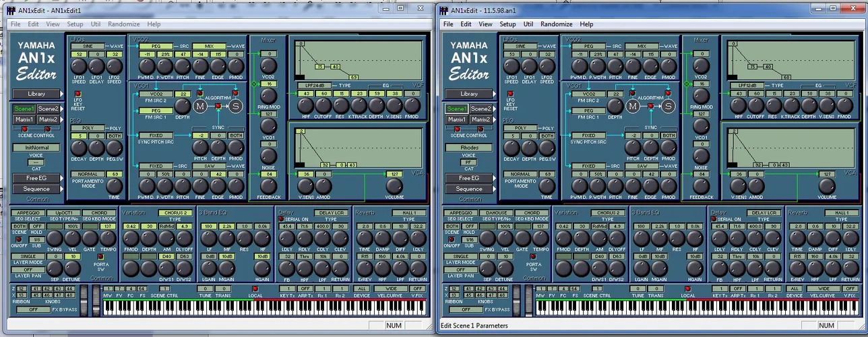Screen dimensions: 868x337
Task: Toggle PORTA SW LED in left window
Action: [101, 257]
